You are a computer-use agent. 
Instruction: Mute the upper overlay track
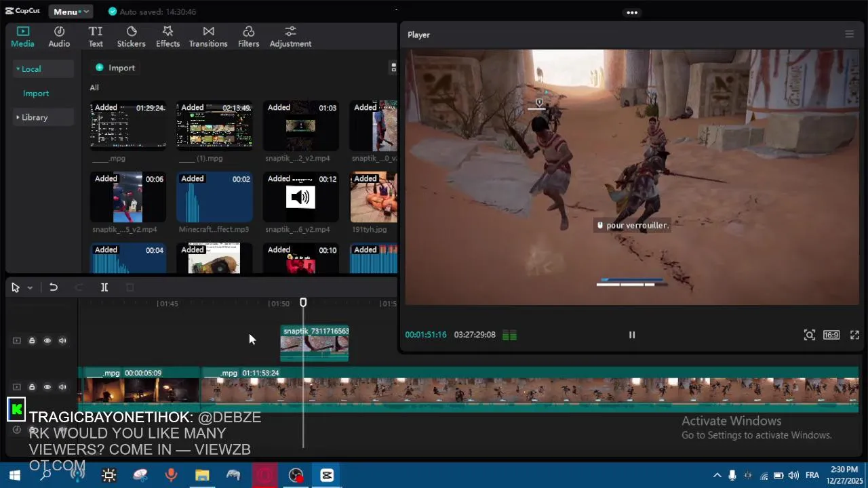pyautogui.click(x=62, y=340)
